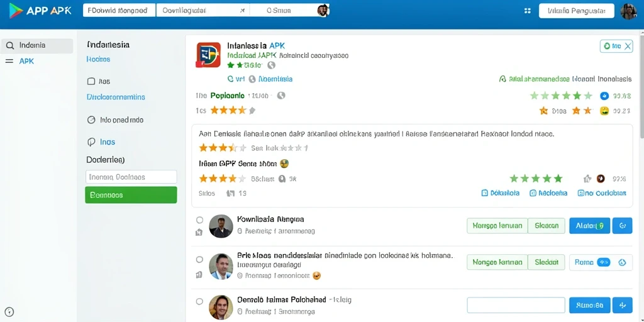Open the Kownlioaria Nengraa user avatar
The width and height of the screenshot is (644, 322).
point(221,226)
